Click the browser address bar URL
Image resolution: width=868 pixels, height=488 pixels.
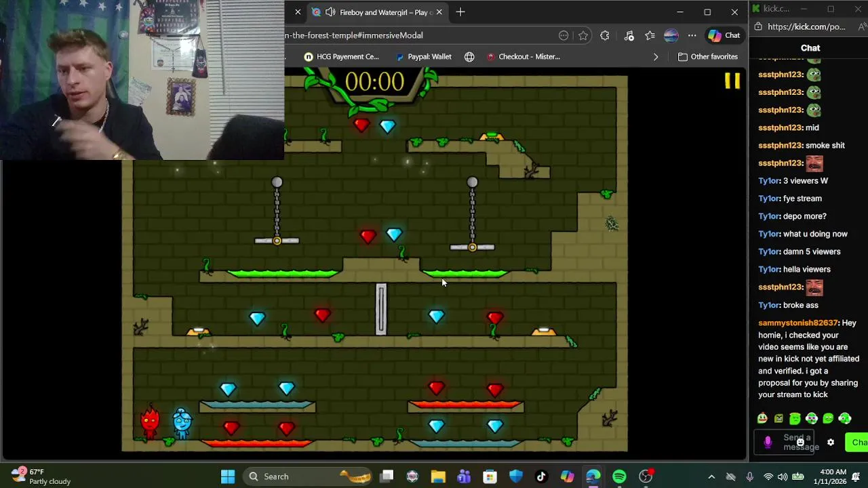click(x=354, y=35)
